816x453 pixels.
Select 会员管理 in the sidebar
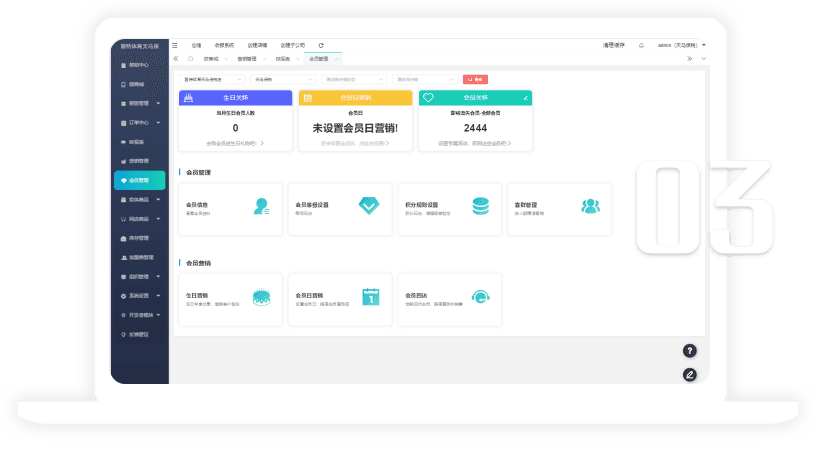[x=139, y=181]
